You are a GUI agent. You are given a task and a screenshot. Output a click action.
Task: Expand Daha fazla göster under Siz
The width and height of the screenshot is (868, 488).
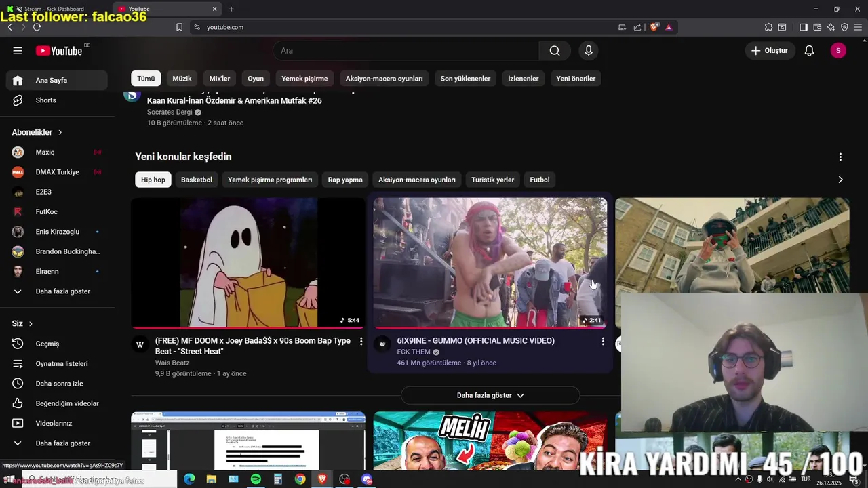(x=57, y=443)
